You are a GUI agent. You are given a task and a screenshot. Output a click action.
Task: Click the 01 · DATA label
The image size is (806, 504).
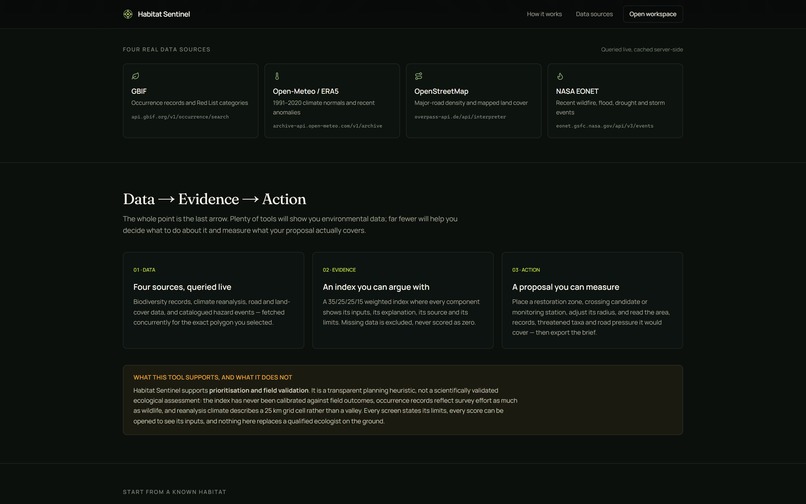pos(144,270)
